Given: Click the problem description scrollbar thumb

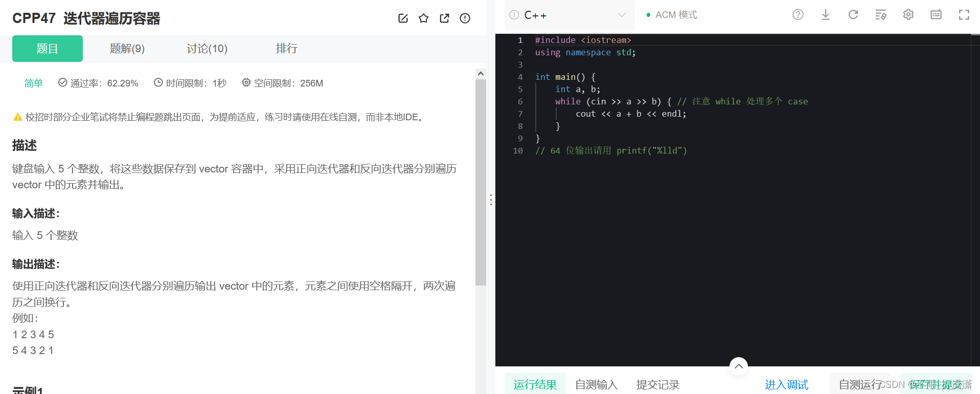Looking at the screenshot, I should pos(481,182).
